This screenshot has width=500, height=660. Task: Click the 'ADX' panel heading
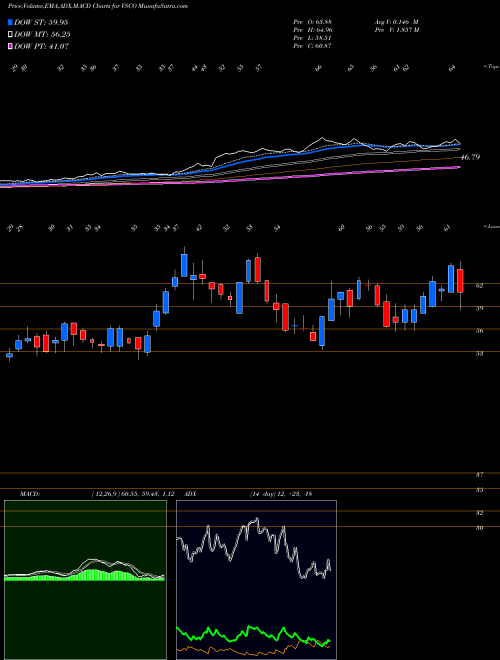191,494
